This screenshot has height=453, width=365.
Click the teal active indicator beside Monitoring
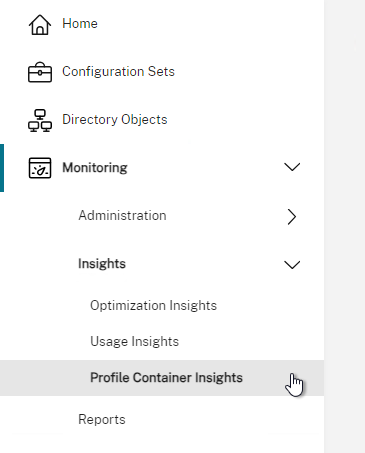click(2, 168)
